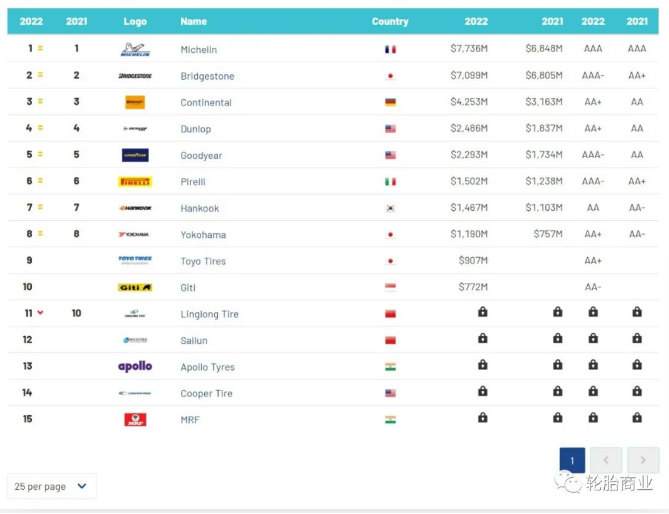Click the 2021 rating lock icon for MRF
Viewport: 669px width, 514px height.
point(637,418)
